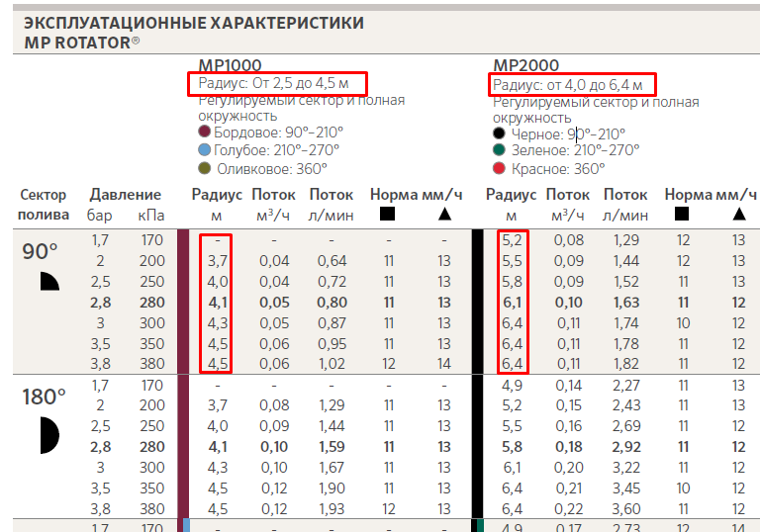Select the text Радиус: От 2,5 до 4,5 м
Screen dimensions: 760x532
[x=273, y=83]
